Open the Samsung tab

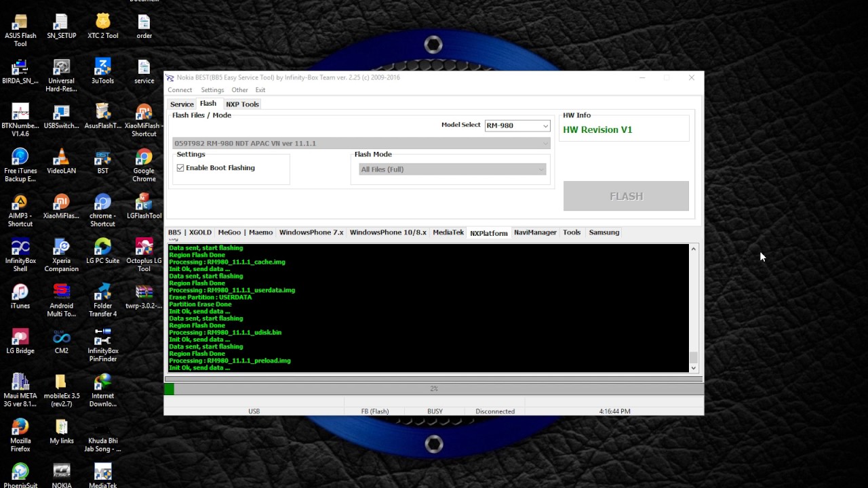coord(604,232)
